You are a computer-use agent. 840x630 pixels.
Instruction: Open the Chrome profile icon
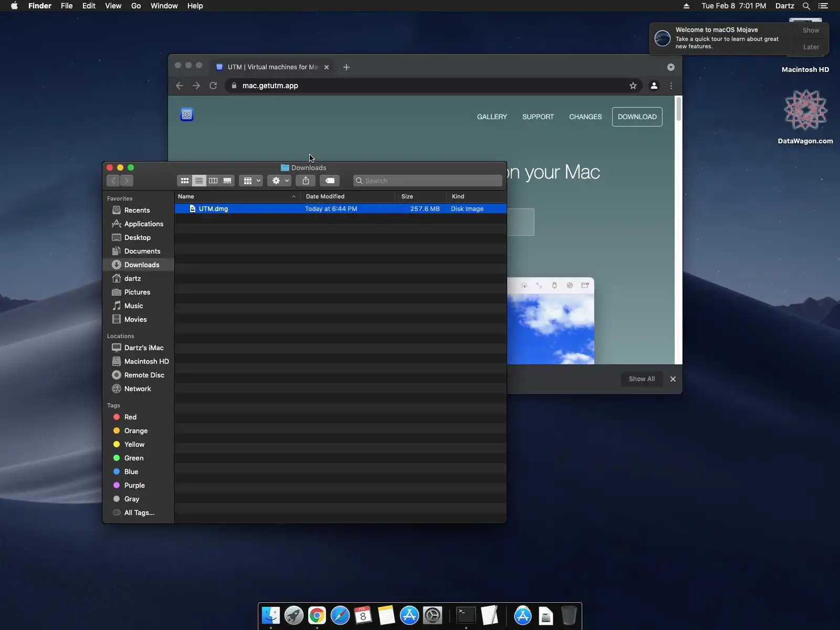pyautogui.click(x=654, y=86)
